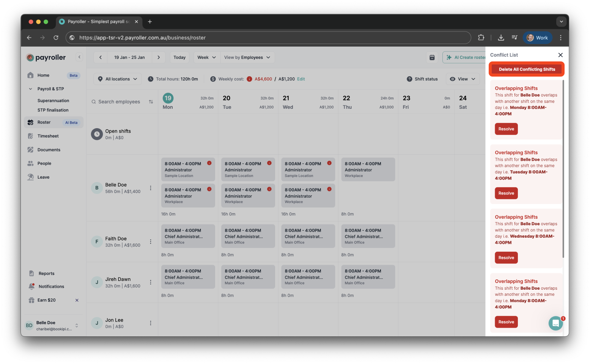Viewport: 590px width, 364px height.
Task: Click Edit next to Weekly cost
Action: (x=301, y=79)
